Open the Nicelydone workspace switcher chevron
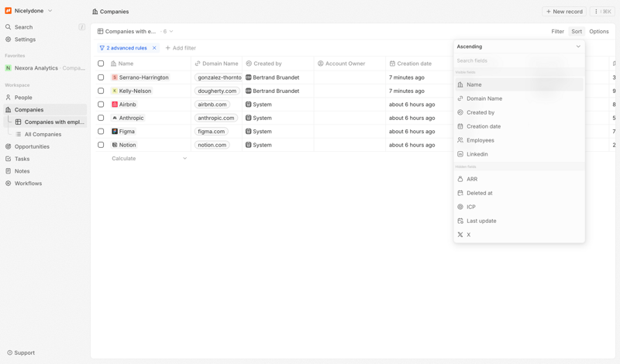This screenshot has height=364, width=620. tap(50, 11)
